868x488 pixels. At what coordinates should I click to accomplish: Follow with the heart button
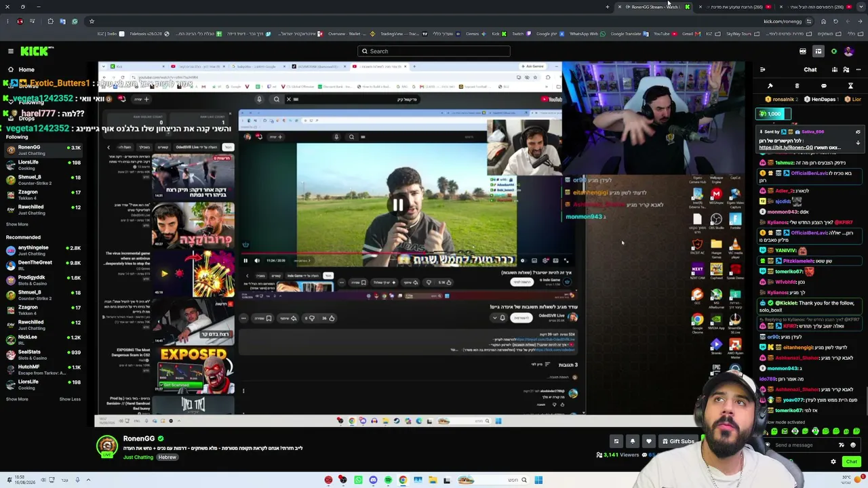pyautogui.click(x=649, y=441)
